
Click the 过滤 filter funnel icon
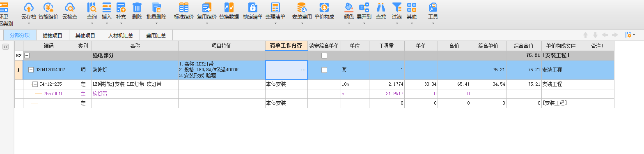[x=397, y=7]
